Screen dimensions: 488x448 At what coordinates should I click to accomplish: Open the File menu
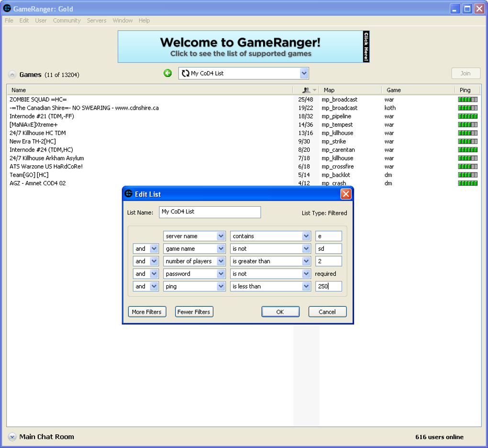pyautogui.click(x=9, y=21)
